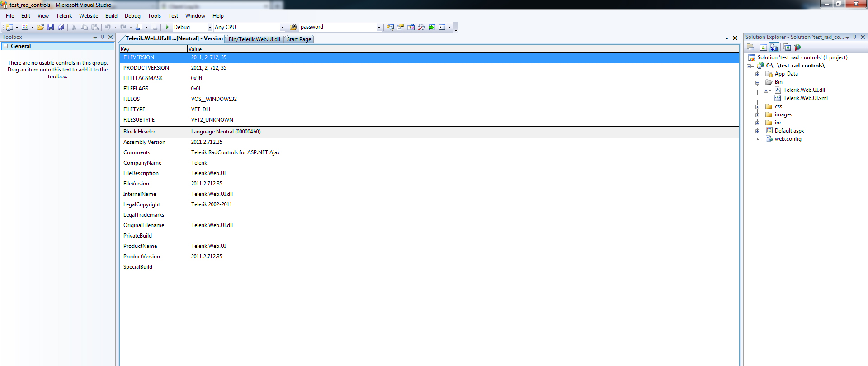The image size is (868, 366).
Task: Expand the inc folder node
Action: click(x=758, y=123)
